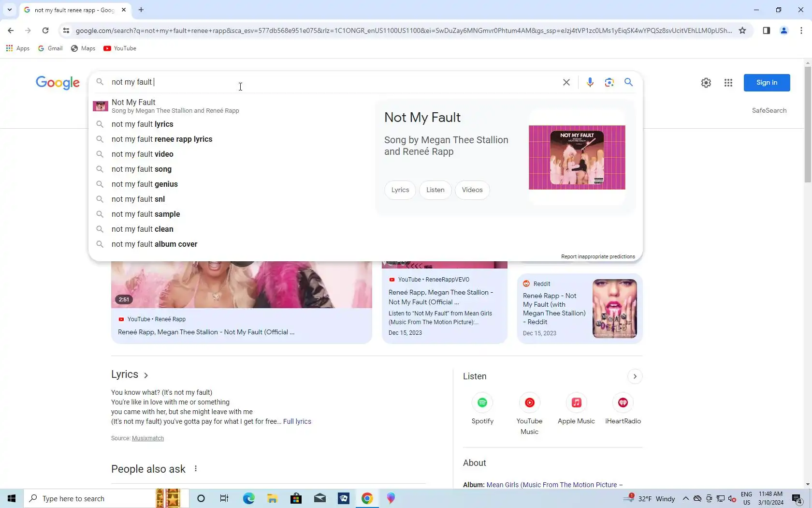Bookmark this page with the star icon
812x508 pixels.
[742, 30]
